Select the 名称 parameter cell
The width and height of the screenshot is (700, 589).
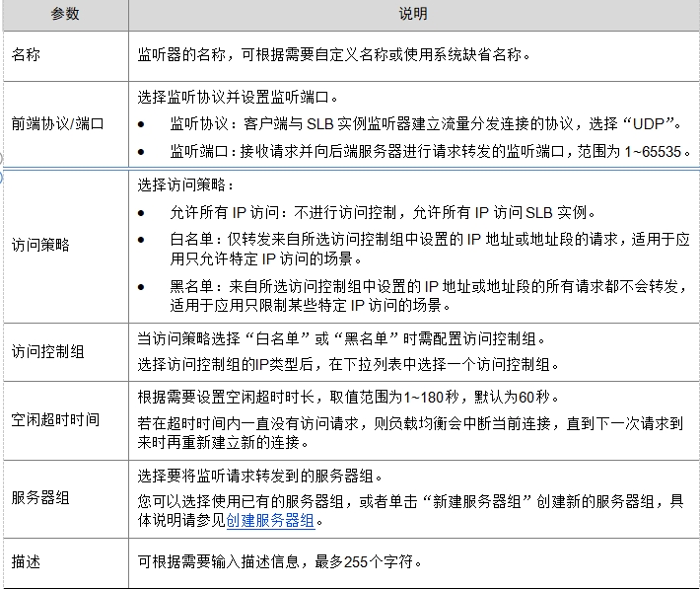pyautogui.click(x=66, y=56)
